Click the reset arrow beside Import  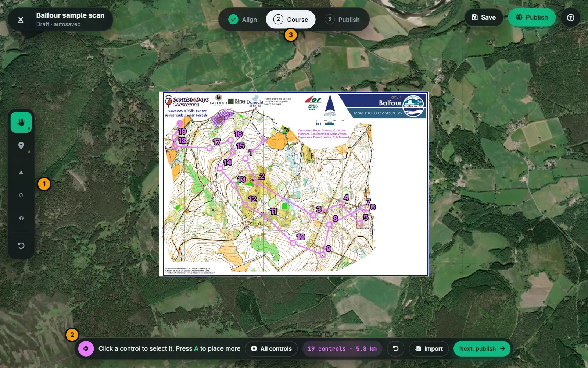[x=395, y=348]
